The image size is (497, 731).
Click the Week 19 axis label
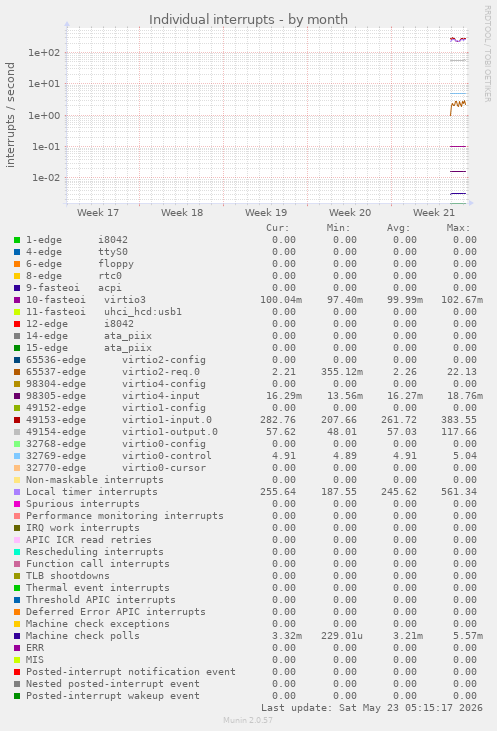266,213
